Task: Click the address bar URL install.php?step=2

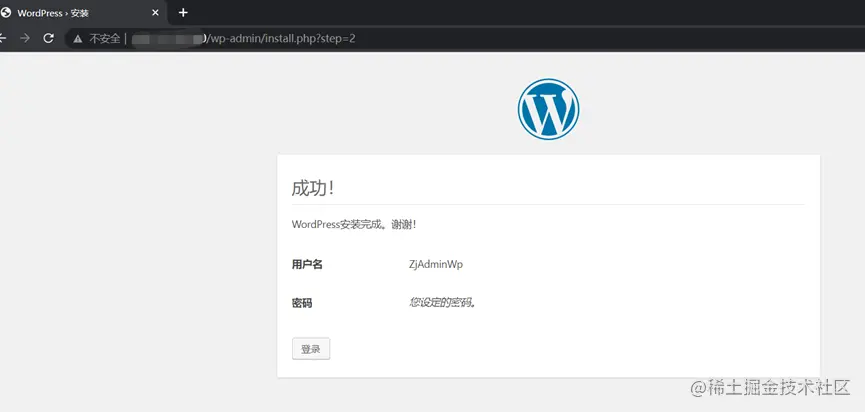Action: tap(280, 39)
